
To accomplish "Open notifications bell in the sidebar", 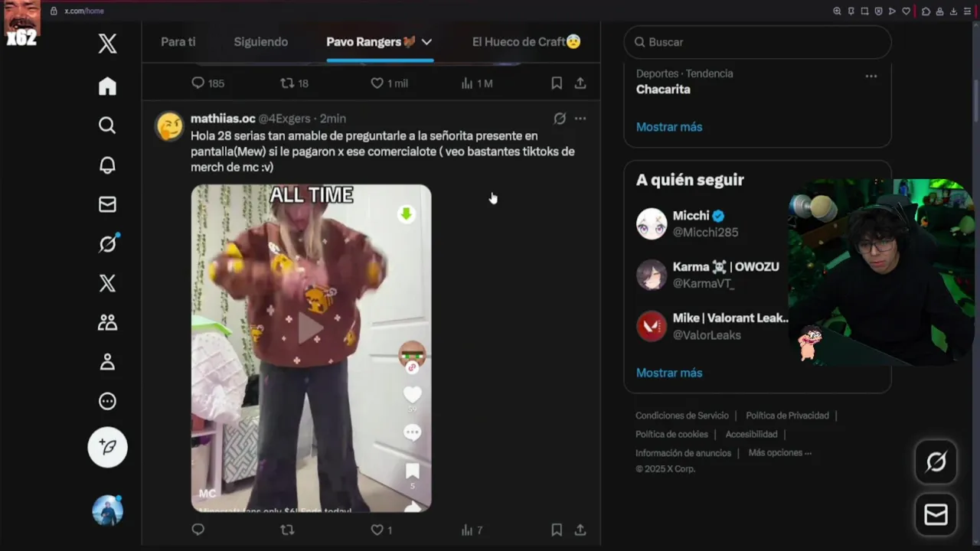I will [107, 165].
